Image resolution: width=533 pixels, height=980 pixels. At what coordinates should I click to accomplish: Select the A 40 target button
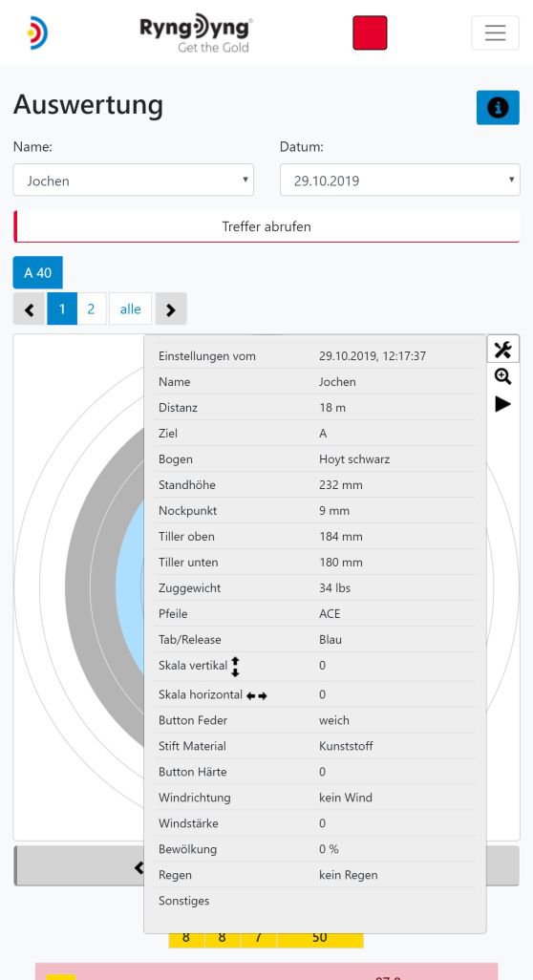37,272
